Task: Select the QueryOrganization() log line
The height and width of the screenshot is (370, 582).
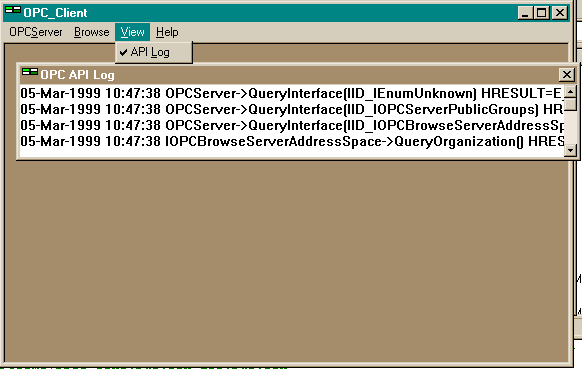Action: (x=292, y=141)
